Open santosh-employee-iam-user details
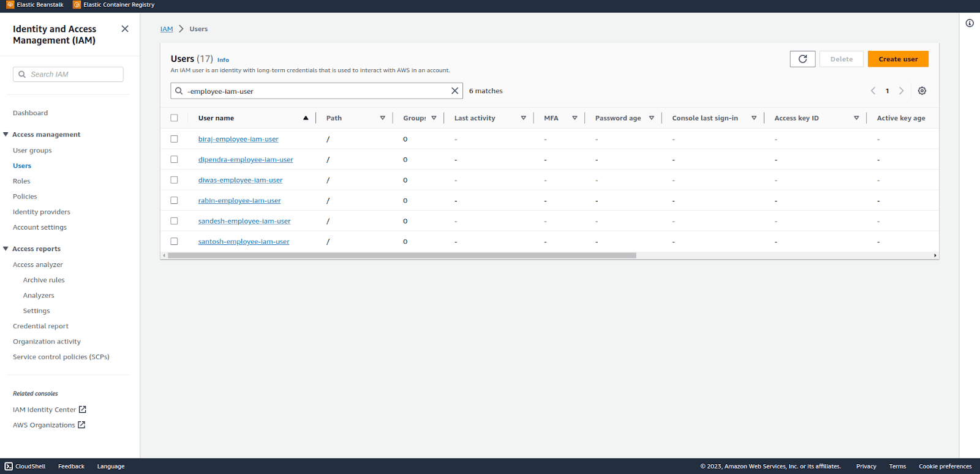This screenshot has width=980, height=474. [x=244, y=242]
